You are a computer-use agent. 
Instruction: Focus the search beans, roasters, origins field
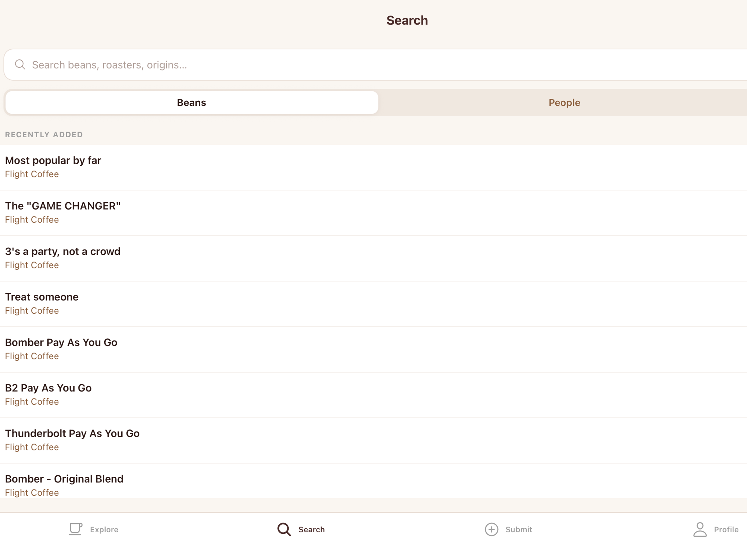pos(375,65)
